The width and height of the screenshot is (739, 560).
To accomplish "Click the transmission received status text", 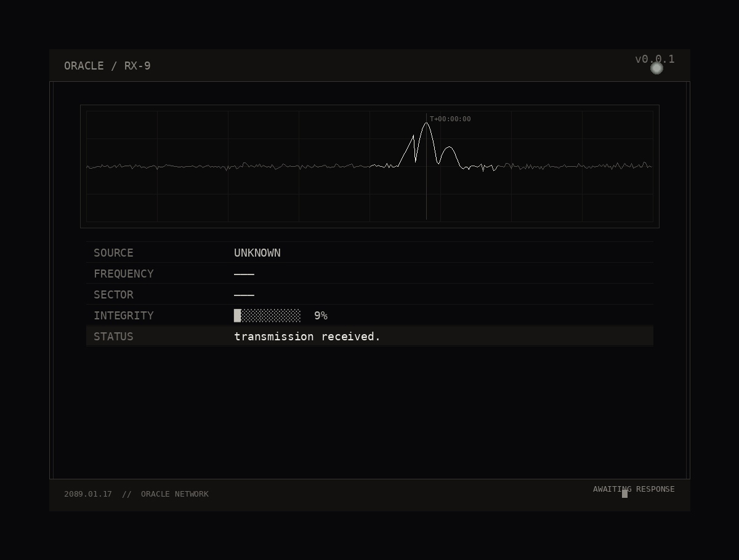I will pos(307,336).
